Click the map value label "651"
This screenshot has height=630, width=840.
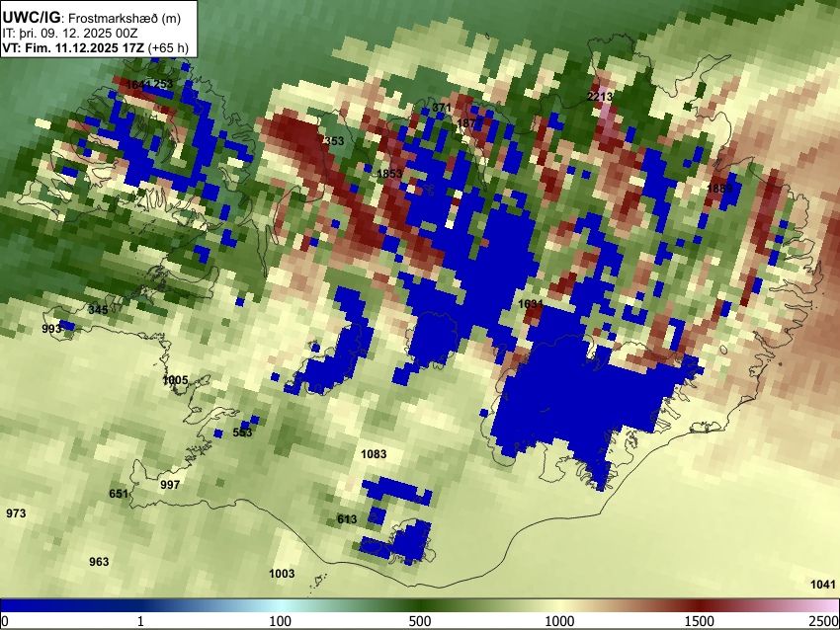coord(119,494)
